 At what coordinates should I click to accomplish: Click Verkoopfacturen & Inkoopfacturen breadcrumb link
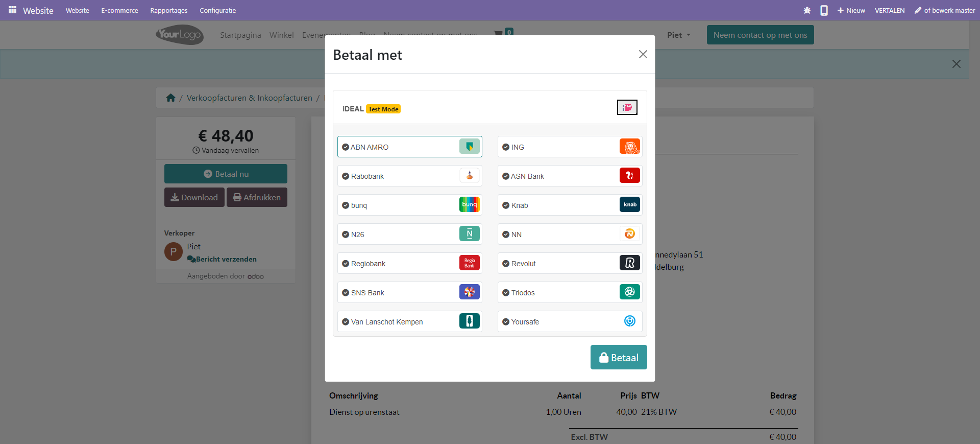click(x=249, y=98)
